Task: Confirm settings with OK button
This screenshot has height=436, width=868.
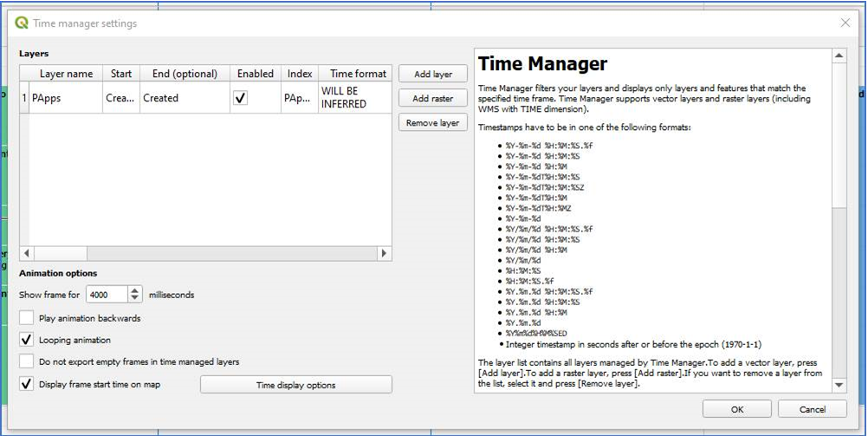Action: (x=737, y=409)
